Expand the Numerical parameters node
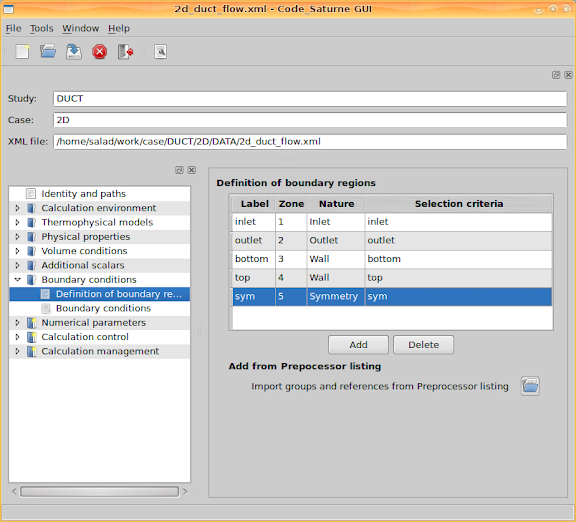 [x=17, y=323]
